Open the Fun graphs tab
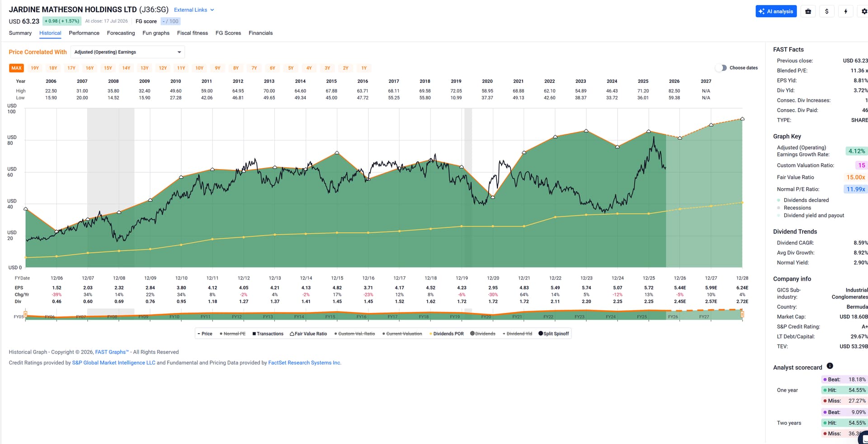868x444 pixels. pyautogui.click(x=156, y=33)
